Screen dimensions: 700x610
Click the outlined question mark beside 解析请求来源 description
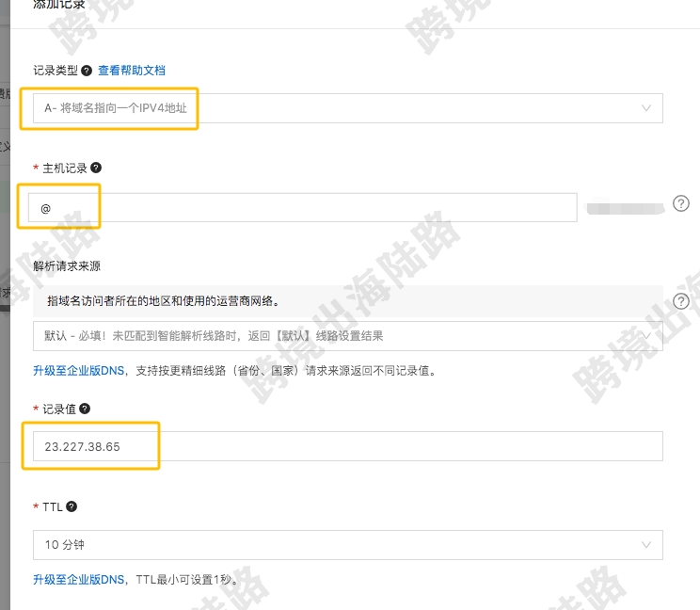click(x=681, y=301)
